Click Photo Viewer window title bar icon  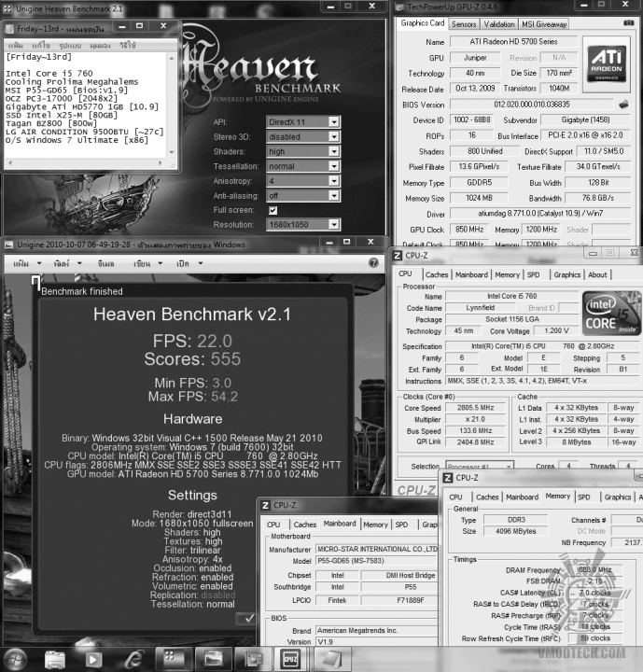click(x=9, y=245)
